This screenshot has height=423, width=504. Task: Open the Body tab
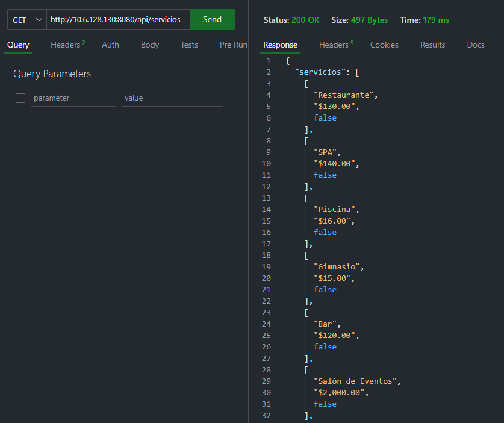150,45
